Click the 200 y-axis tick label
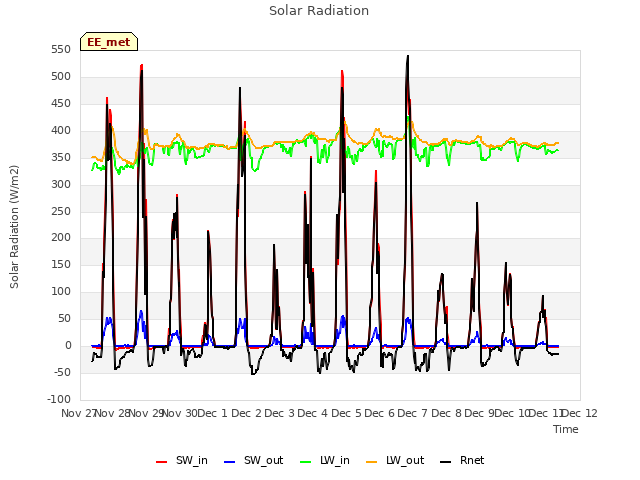This screenshot has width=640, height=480. [x=61, y=238]
